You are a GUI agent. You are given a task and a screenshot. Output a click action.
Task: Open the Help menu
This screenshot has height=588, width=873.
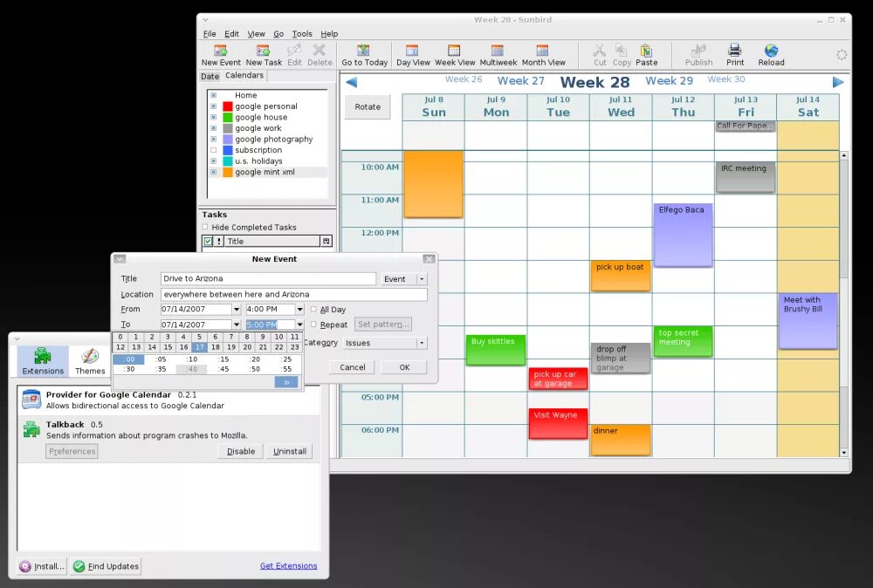pos(329,34)
